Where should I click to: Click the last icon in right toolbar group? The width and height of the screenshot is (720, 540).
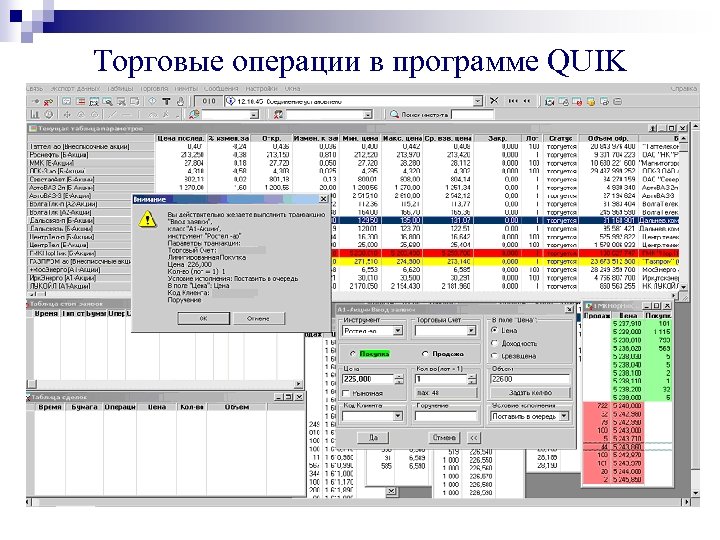618,101
